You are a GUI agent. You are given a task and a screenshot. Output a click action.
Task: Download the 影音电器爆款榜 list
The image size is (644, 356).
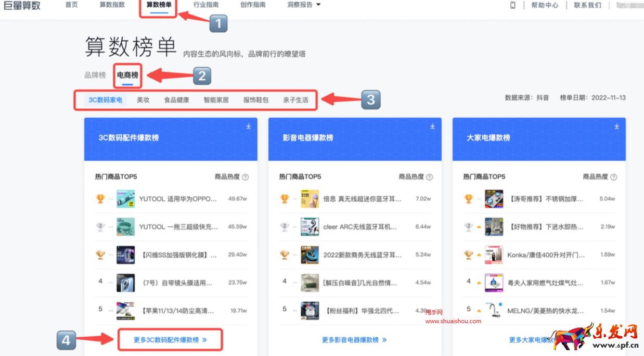pos(433,126)
